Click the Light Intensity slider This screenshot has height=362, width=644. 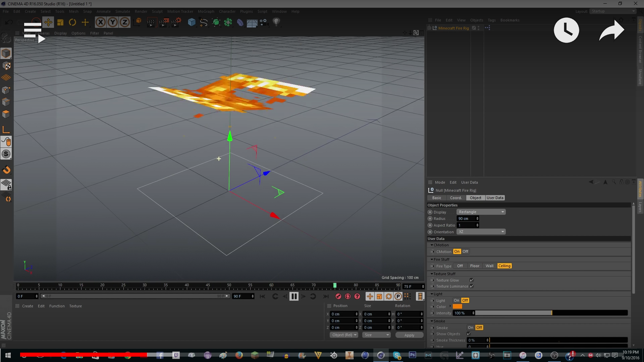coord(551,313)
